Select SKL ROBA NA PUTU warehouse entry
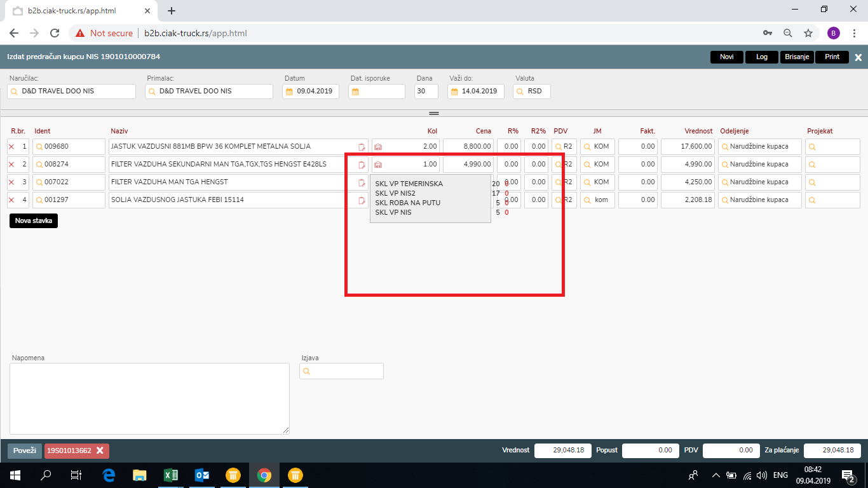 coord(407,203)
